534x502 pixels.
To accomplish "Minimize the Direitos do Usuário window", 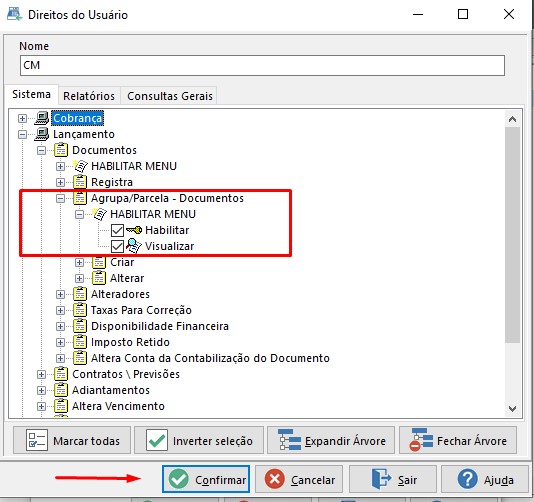I will tap(418, 14).
